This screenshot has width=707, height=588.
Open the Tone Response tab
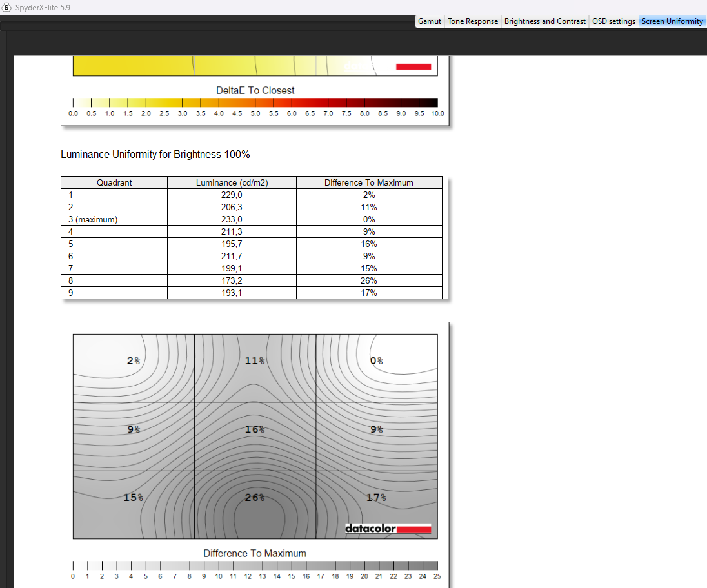tap(473, 21)
